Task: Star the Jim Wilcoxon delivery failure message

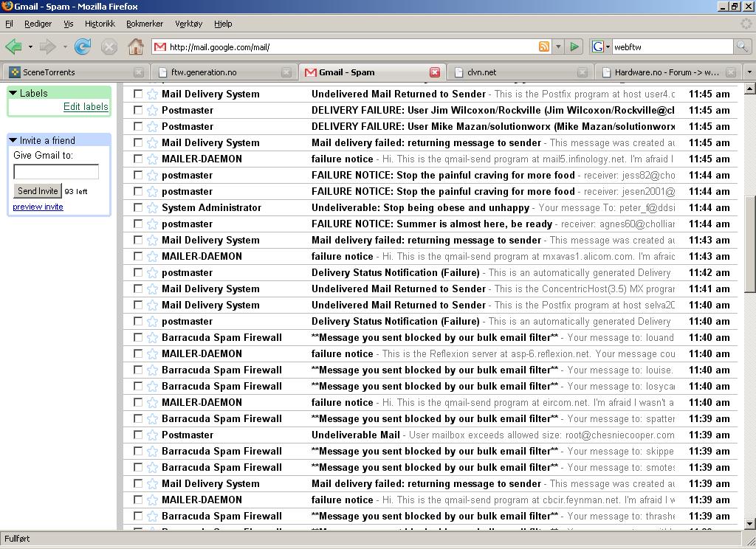Action: click(152, 111)
